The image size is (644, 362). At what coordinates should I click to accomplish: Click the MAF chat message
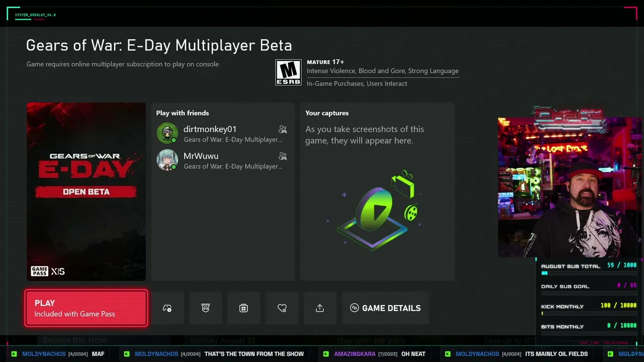click(x=98, y=354)
